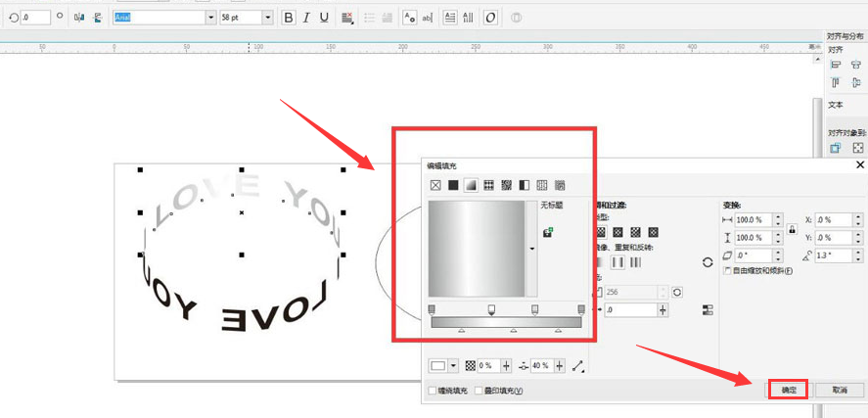Image resolution: width=868 pixels, height=418 pixels.
Task: Select the white middle gradient node marker
Action: [x=491, y=309]
